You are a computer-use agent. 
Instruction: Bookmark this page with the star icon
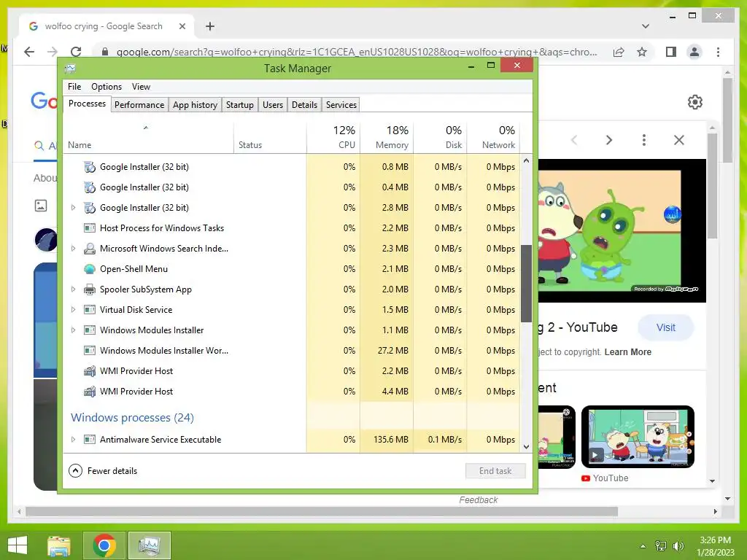tap(642, 52)
